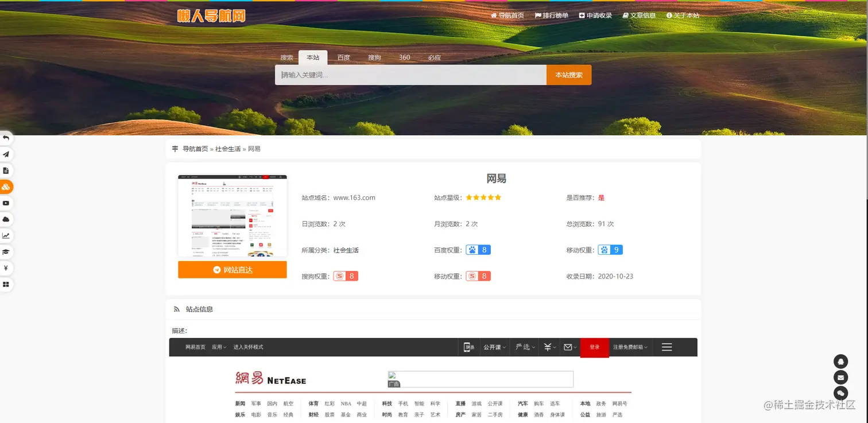Select the 本站 search tab
This screenshot has width=868, height=423.
[x=313, y=57]
